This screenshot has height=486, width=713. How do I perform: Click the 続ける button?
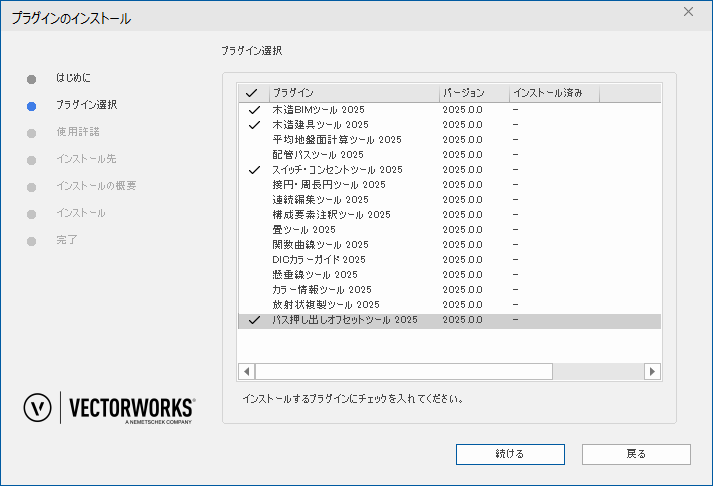click(x=510, y=454)
